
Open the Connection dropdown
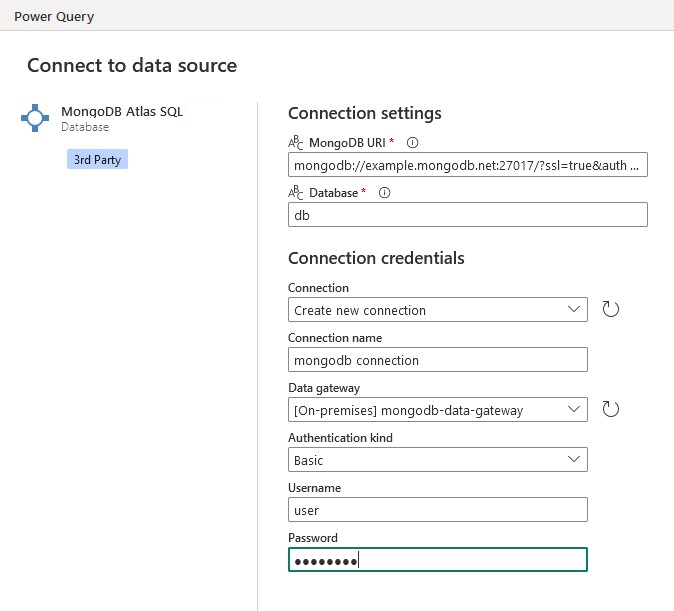point(437,310)
